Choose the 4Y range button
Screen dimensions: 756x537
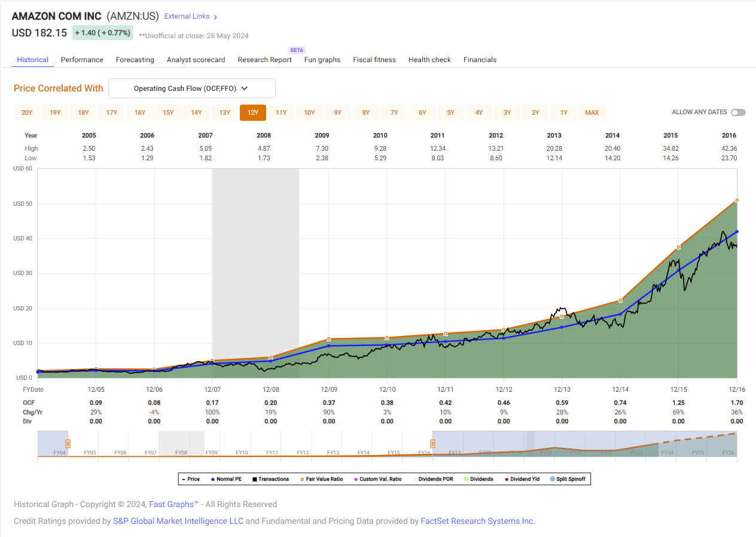[479, 112]
